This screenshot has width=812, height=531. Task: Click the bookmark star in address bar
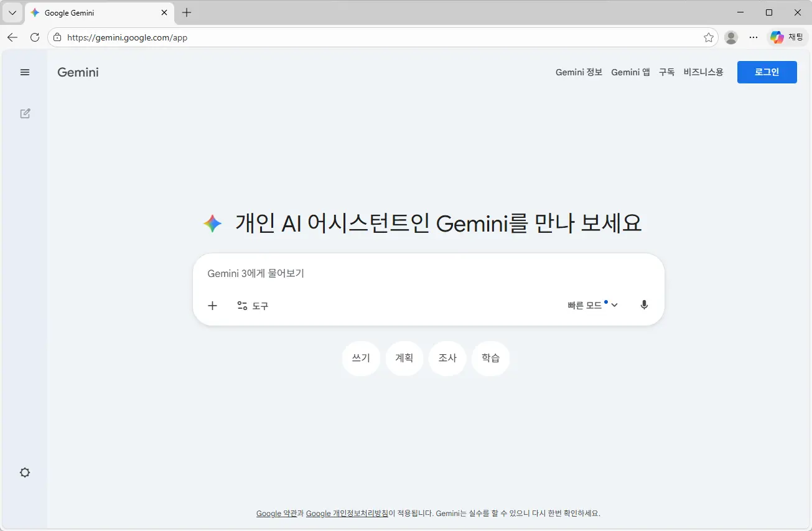pos(708,37)
